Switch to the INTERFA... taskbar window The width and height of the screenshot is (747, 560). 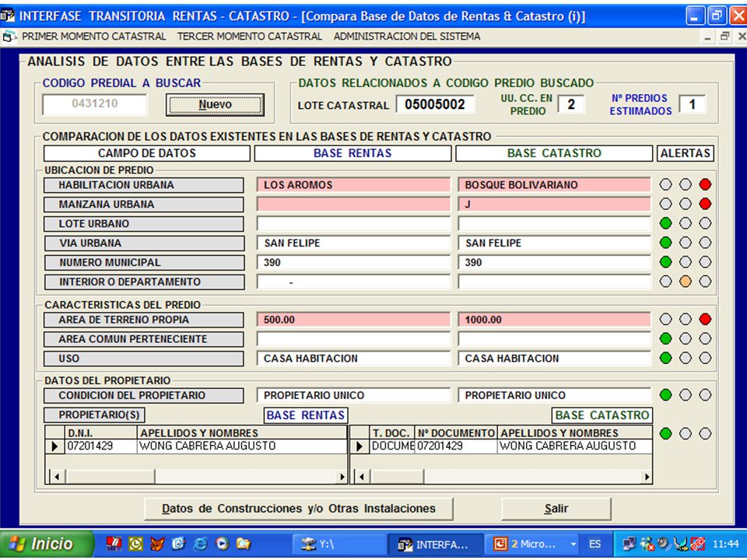click(x=436, y=544)
